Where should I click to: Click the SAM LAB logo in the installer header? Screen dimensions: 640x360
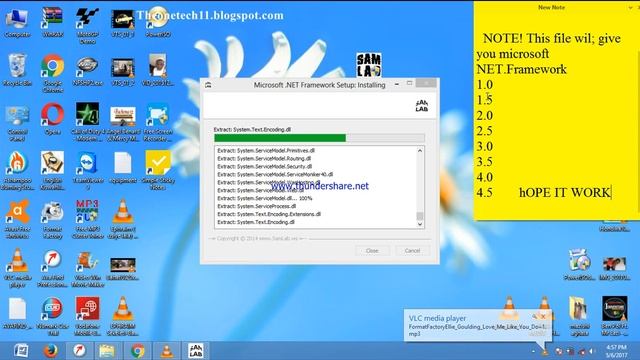(422, 106)
